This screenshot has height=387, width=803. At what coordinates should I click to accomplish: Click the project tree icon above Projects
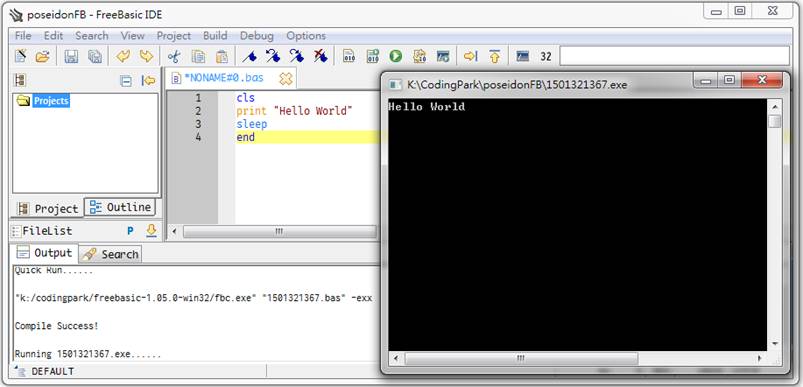point(21,80)
